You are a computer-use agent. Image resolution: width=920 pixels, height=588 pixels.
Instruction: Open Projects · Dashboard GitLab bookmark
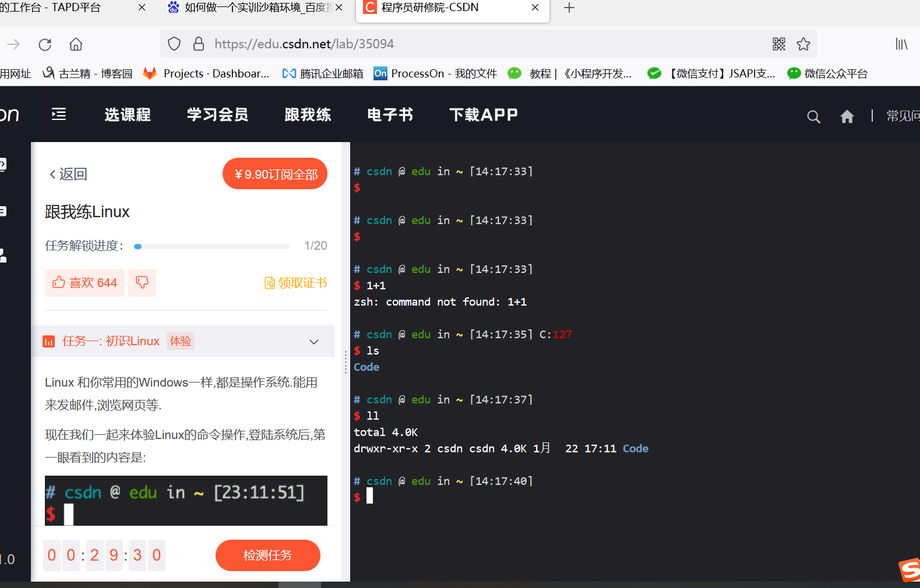[x=207, y=73]
